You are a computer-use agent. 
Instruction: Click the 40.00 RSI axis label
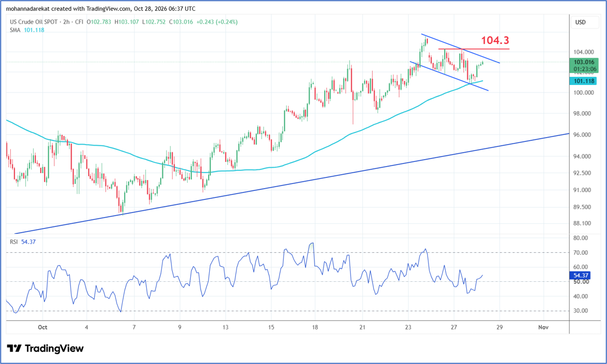(580, 296)
